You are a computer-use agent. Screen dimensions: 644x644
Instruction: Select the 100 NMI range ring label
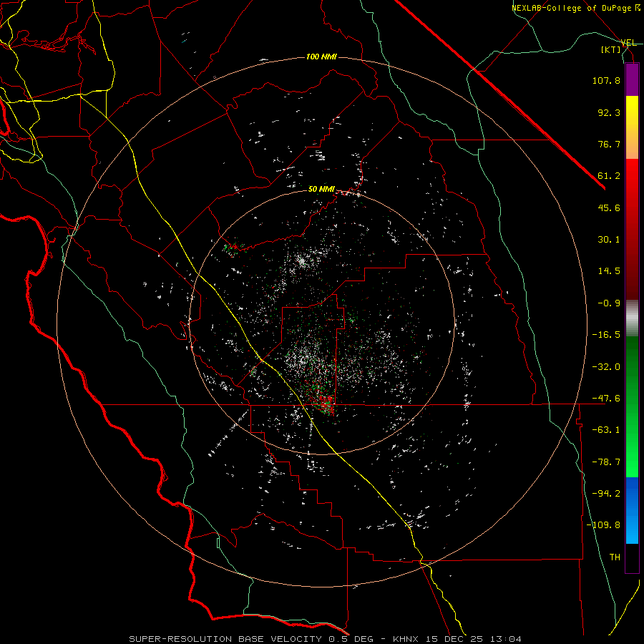point(321,57)
